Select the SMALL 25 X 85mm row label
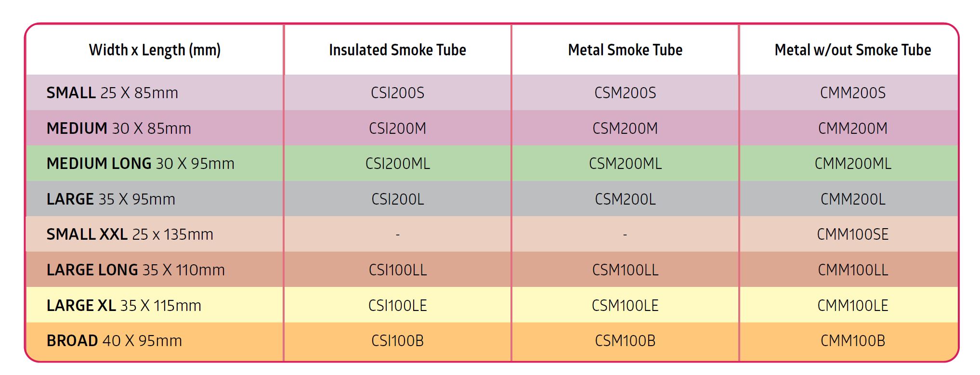Screen dimensions: 980x375 [112, 93]
